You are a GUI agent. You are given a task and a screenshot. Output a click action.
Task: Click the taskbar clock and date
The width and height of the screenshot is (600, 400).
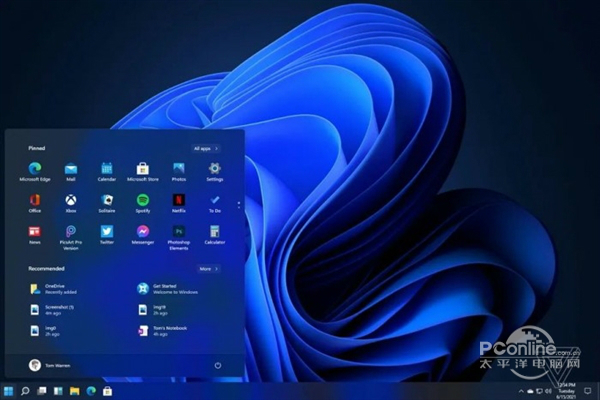click(567, 391)
